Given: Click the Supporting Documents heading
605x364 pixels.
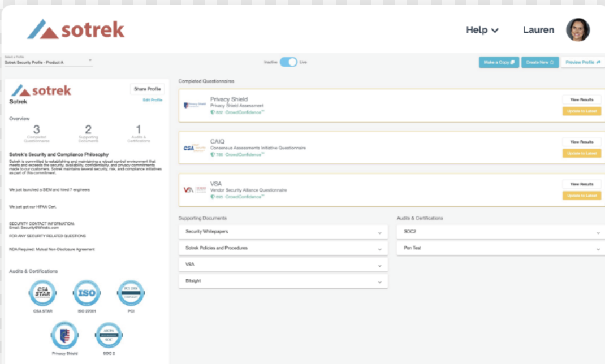Looking at the screenshot, I should coord(202,218).
